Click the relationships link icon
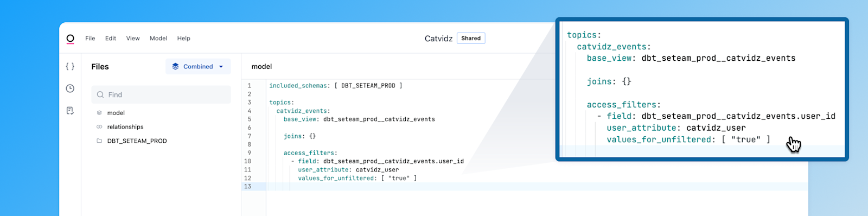 pyautogui.click(x=99, y=127)
